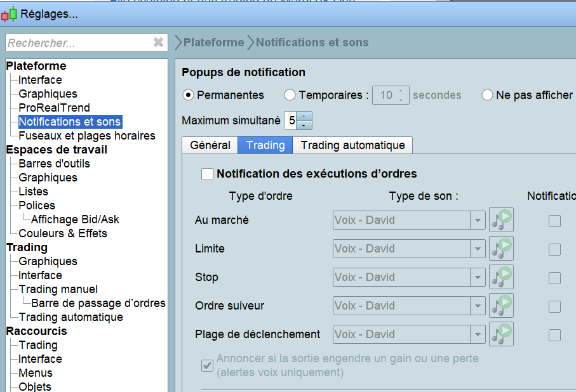Switch to the Général tab
576x392 pixels.
[x=210, y=145]
